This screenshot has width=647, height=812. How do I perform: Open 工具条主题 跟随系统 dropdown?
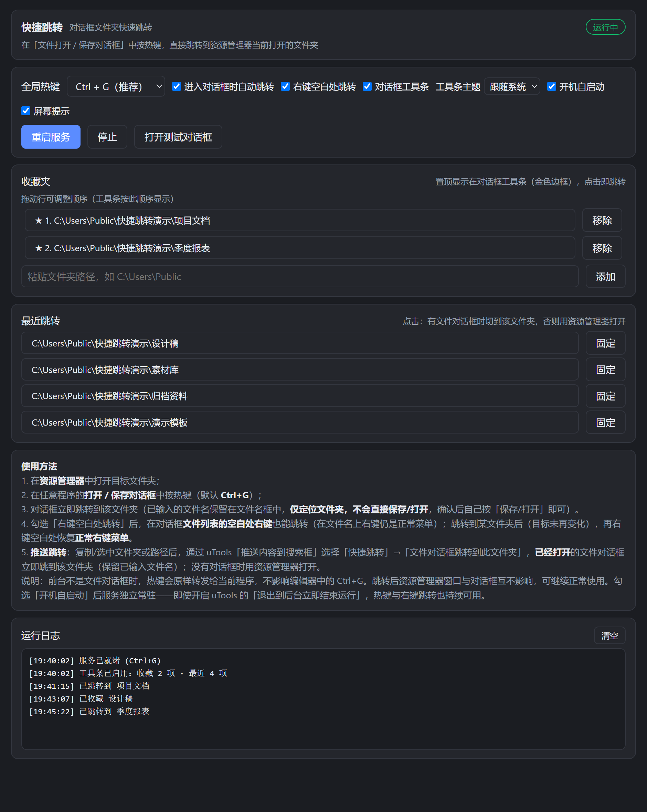tap(512, 87)
